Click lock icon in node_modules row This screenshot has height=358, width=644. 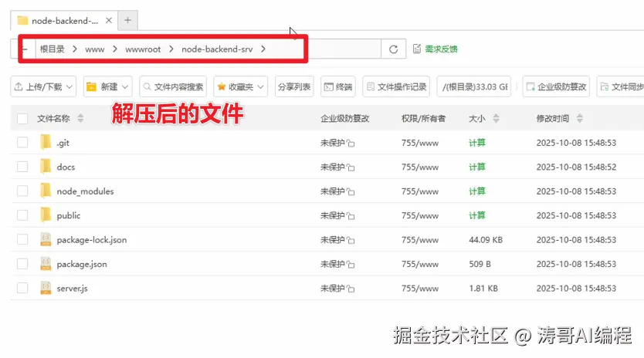(x=351, y=191)
